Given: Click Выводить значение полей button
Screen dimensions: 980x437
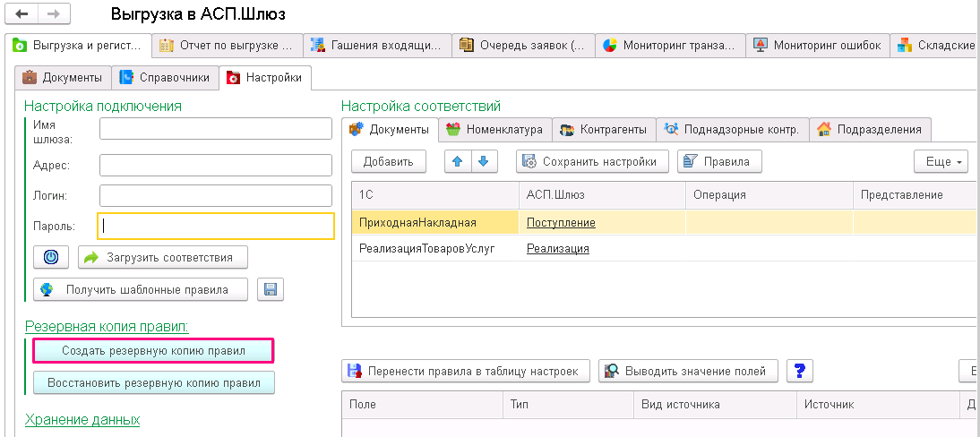Looking at the screenshot, I should (688, 371).
